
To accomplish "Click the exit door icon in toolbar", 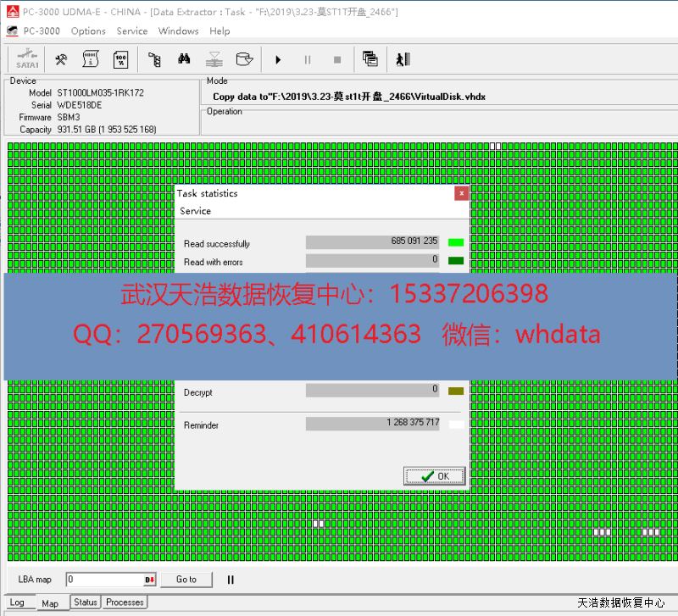I will click(403, 59).
